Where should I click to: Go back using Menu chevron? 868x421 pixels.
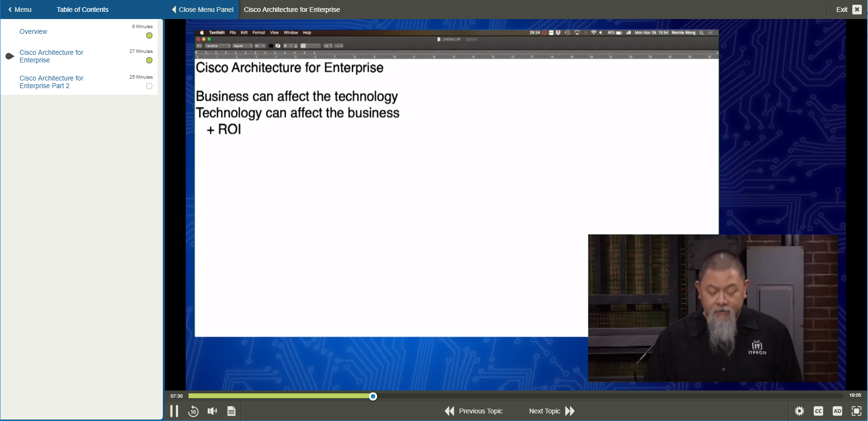click(20, 10)
